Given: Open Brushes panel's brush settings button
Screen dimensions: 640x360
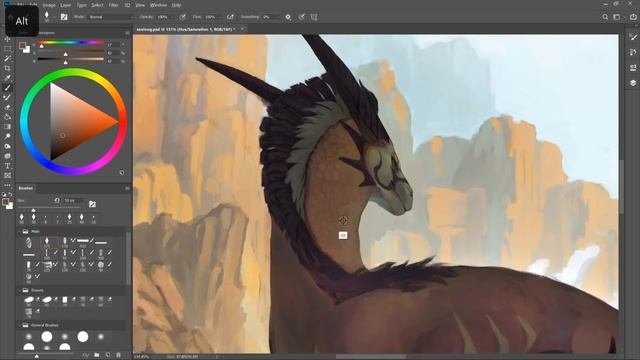Looking at the screenshot, I should pos(93,204).
